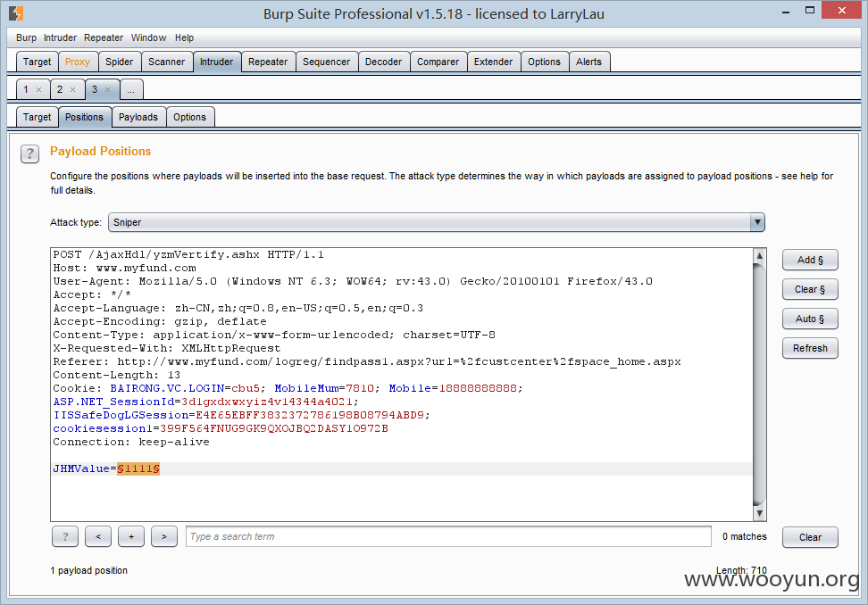Click the plus search options button
The width and height of the screenshot is (868, 605).
[131, 536]
